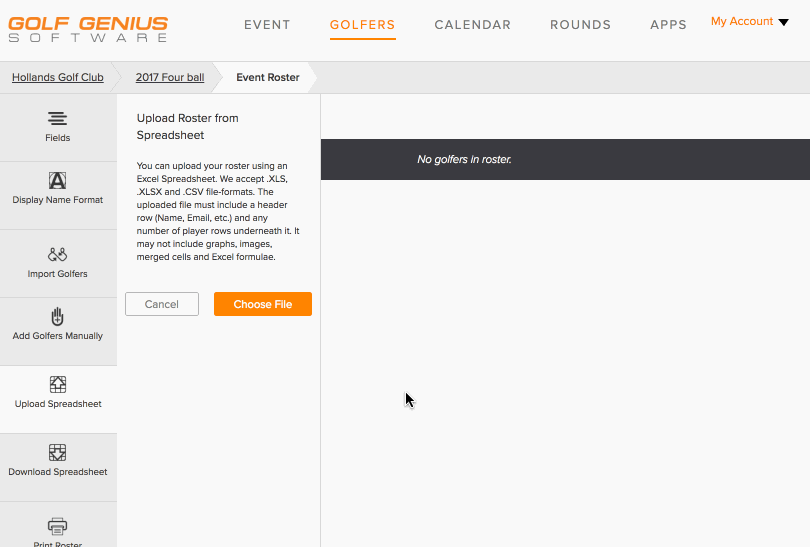
Task: Switch to the GOLFERS tab
Action: click(x=363, y=25)
